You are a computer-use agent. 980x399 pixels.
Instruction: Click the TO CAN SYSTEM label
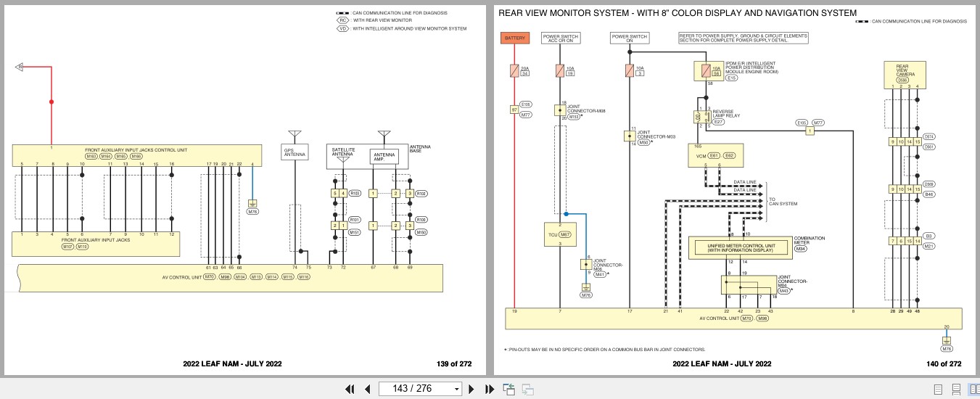tap(783, 202)
